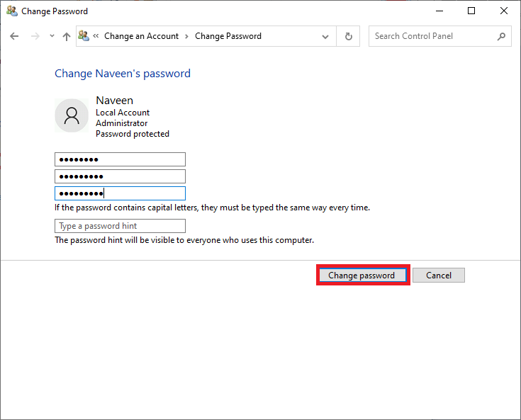The image size is (521, 420).
Task: Cancel the password change
Action: pyautogui.click(x=439, y=276)
